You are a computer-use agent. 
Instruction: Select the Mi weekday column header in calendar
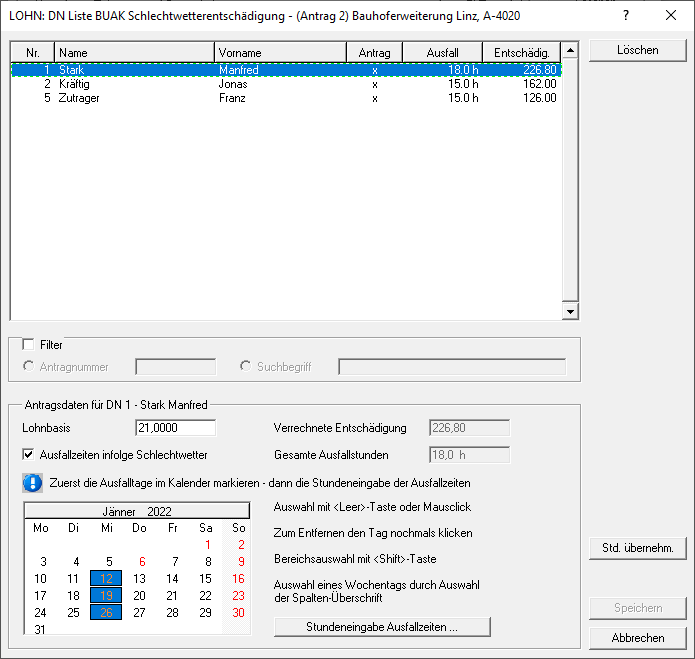pos(106,527)
